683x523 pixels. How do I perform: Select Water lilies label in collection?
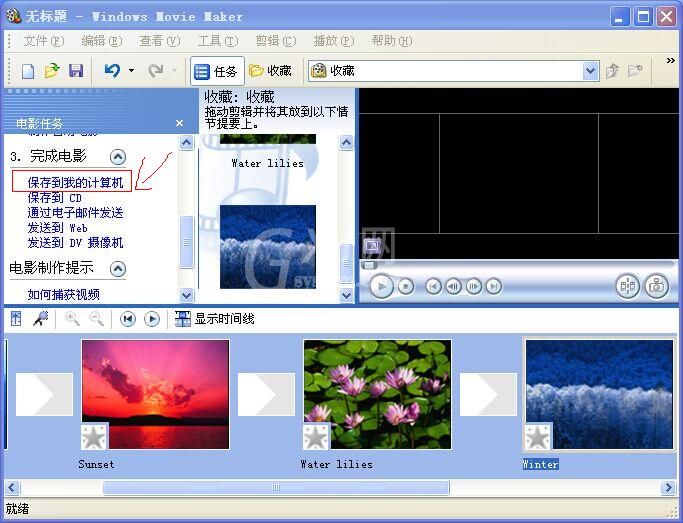(x=267, y=163)
